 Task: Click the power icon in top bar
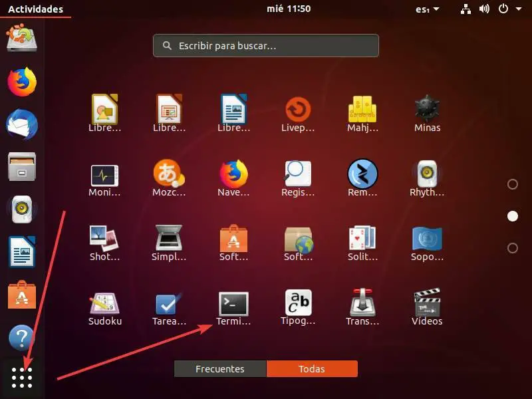click(503, 9)
